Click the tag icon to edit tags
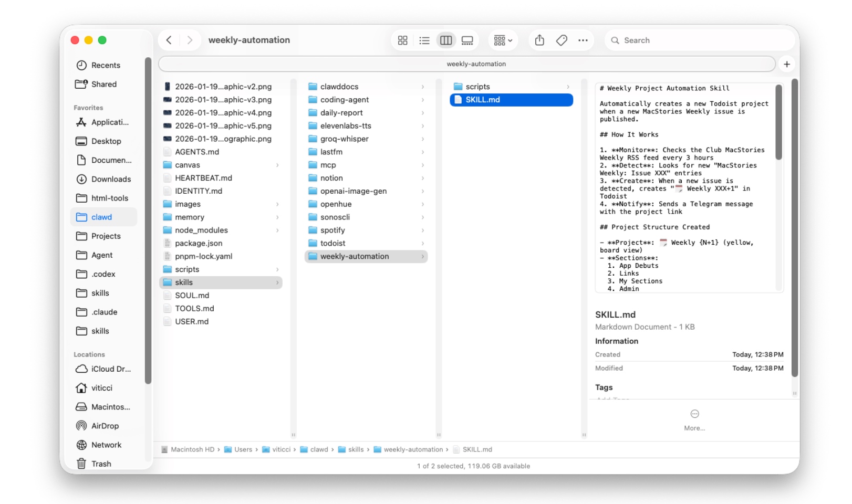 click(x=562, y=40)
